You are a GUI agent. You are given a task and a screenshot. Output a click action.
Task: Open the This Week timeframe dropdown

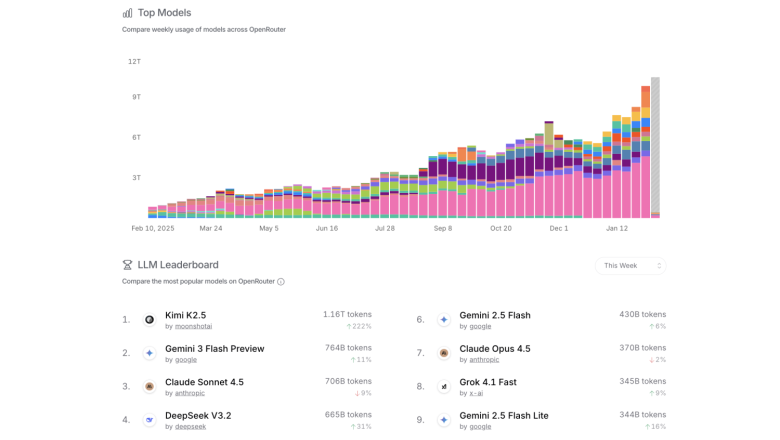tap(630, 266)
